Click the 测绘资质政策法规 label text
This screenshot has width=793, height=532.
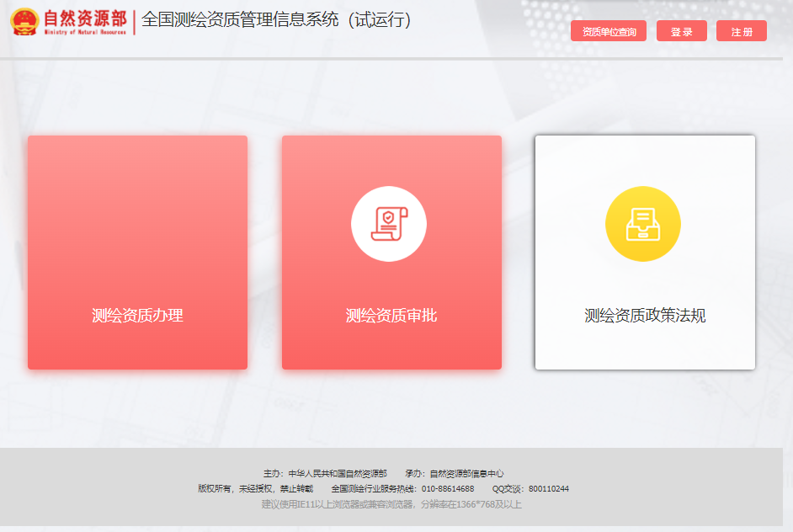[645, 316]
